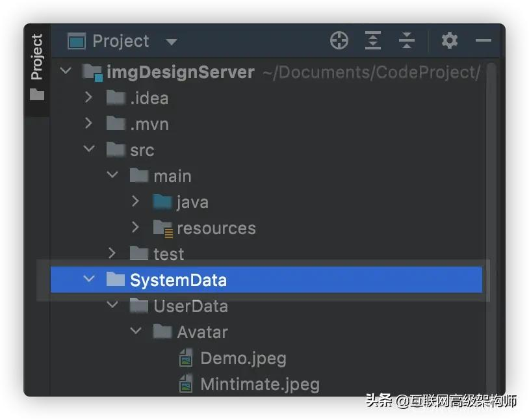Image resolution: width=529 pixels, height=420 pixels.
Task: Click the Expand All icon
Action: tap(373, 41)
